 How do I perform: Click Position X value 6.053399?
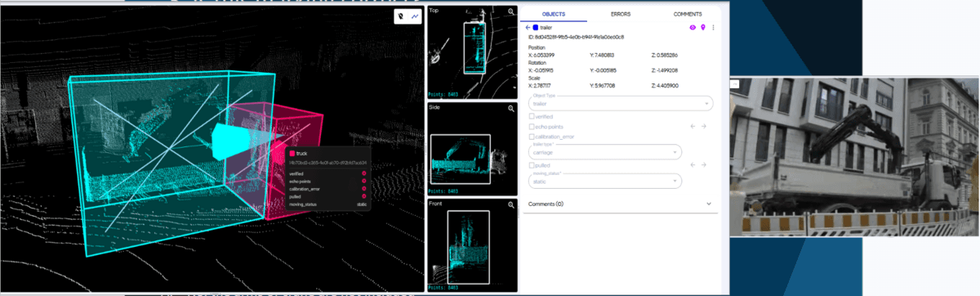542,55
